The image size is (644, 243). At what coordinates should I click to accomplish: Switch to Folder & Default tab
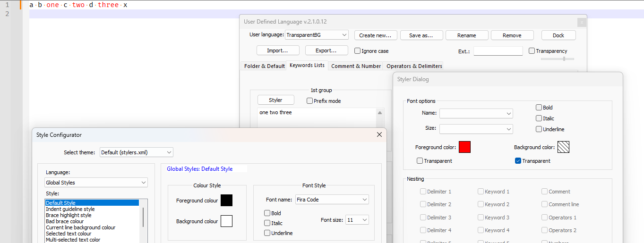264,66
